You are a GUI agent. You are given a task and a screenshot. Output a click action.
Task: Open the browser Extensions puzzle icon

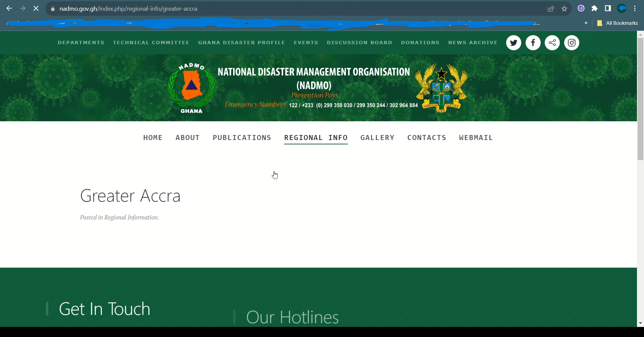(594, 9)
